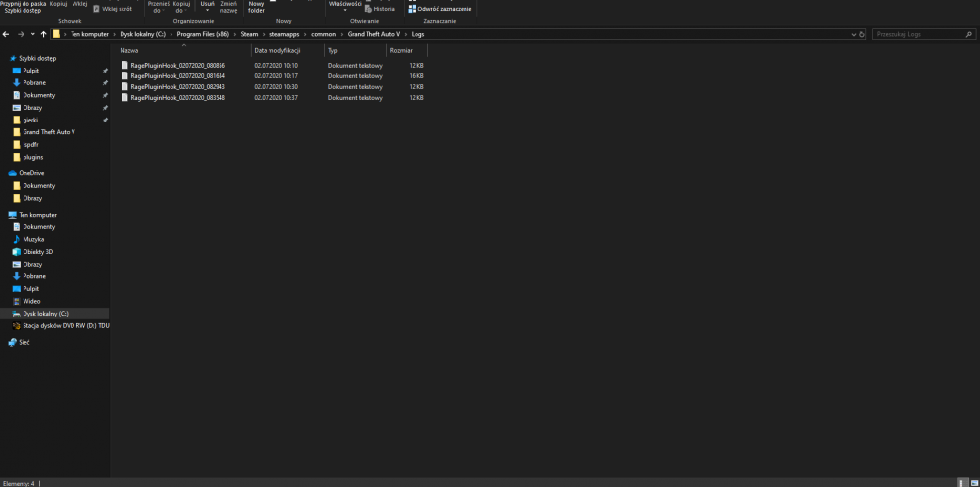Open the address bar history dropdown
Screen dimensions: 980x487
click(x=854, y=34)
